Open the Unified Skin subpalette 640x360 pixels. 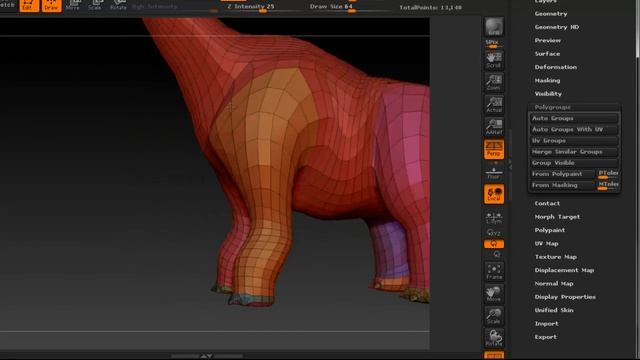coord(554,310)
